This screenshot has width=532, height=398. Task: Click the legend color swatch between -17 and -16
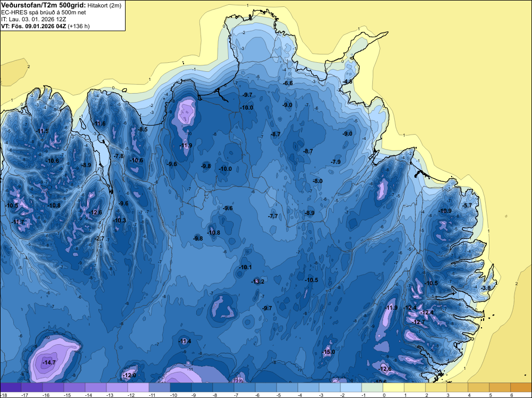pyautogui.click(x=31, y=387)
